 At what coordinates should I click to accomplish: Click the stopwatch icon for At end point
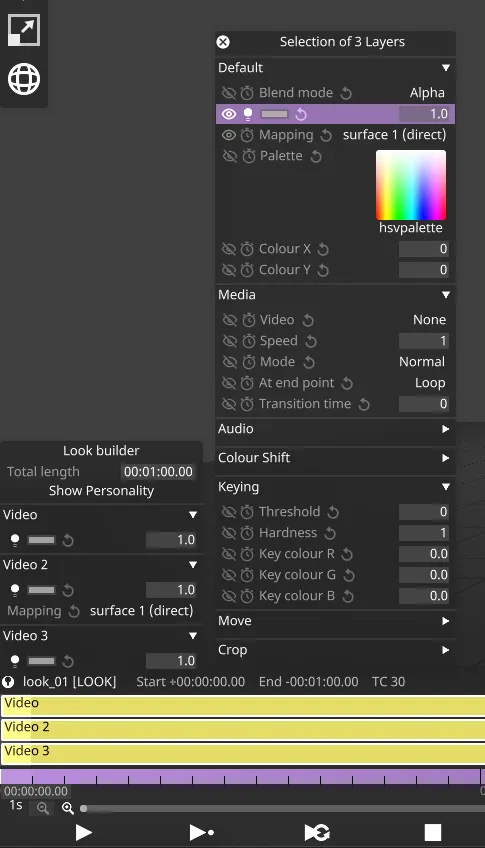[247, 383]
